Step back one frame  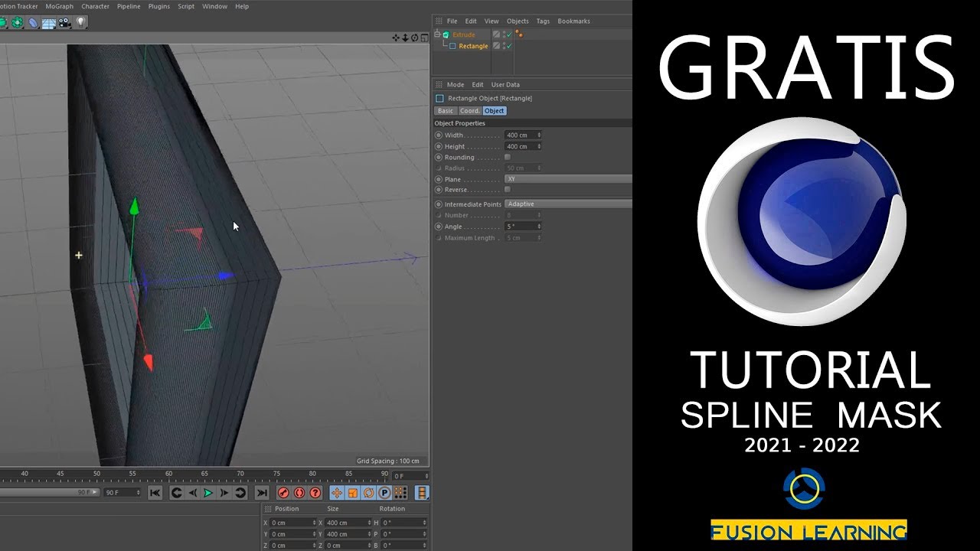(192, 493)
